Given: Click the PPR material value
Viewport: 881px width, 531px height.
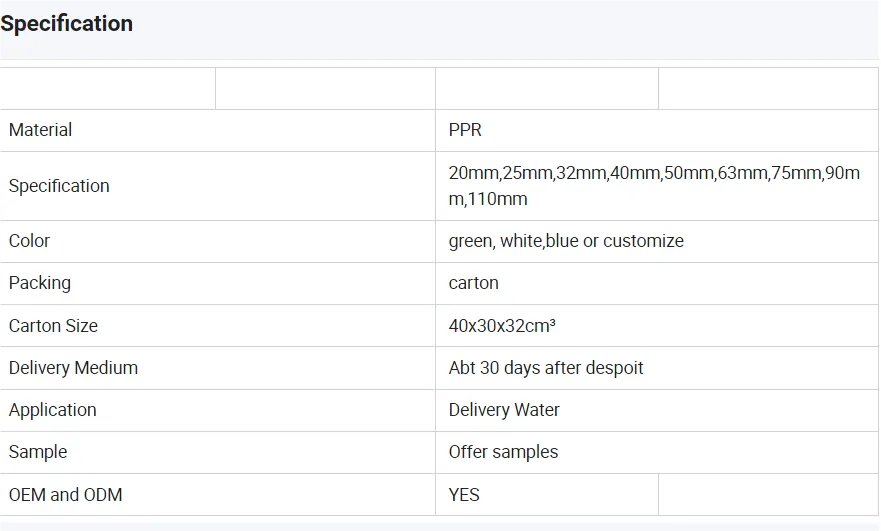Looking at the screenshot, I should 466,130.
